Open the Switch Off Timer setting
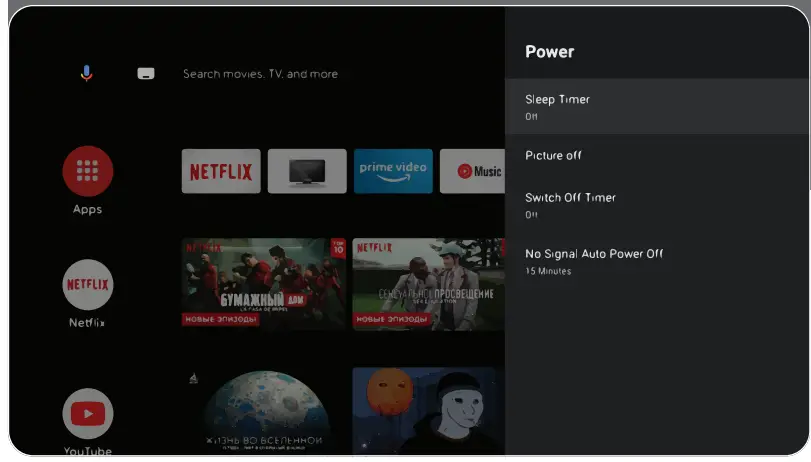This screenshot has width=811, height=462. [657, 205]
